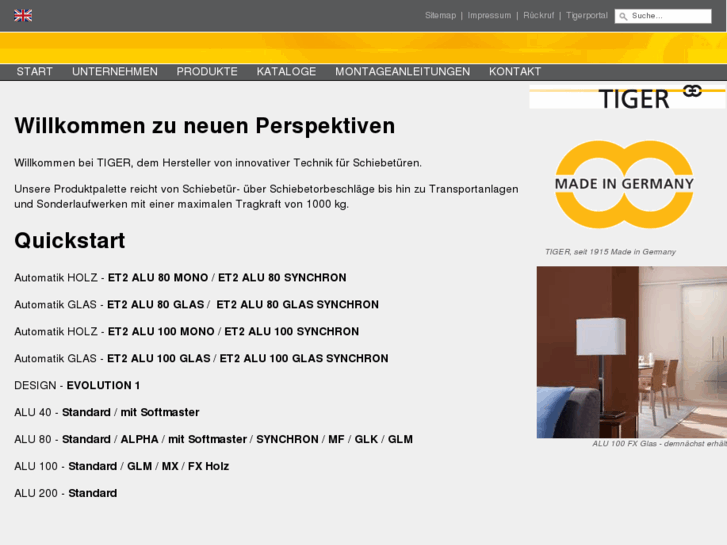Open the ALU 100 FX Holz link
727x545 pixels.
coord(209,466)
